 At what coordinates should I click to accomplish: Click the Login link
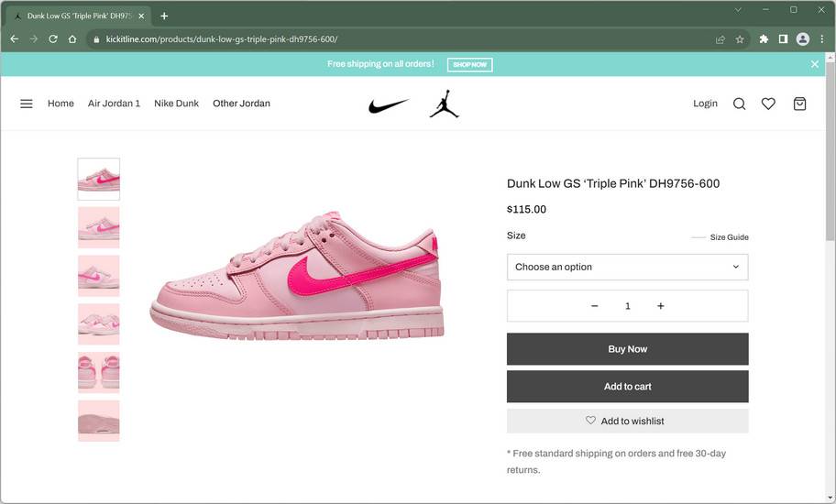coord(705,104)
